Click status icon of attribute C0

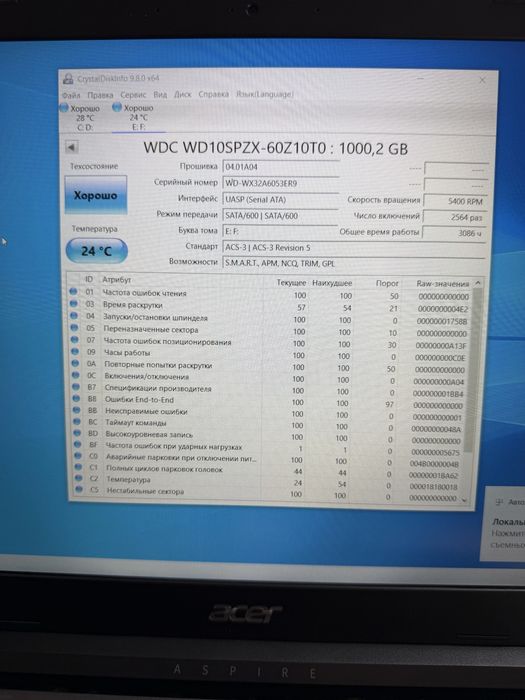point(79,456)
